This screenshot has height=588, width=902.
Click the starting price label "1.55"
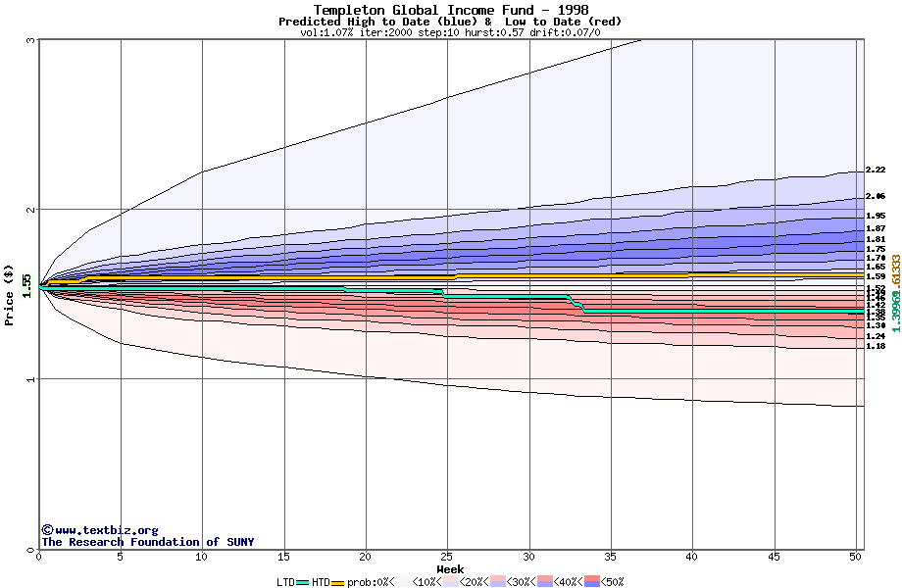[x=26, y=285]
